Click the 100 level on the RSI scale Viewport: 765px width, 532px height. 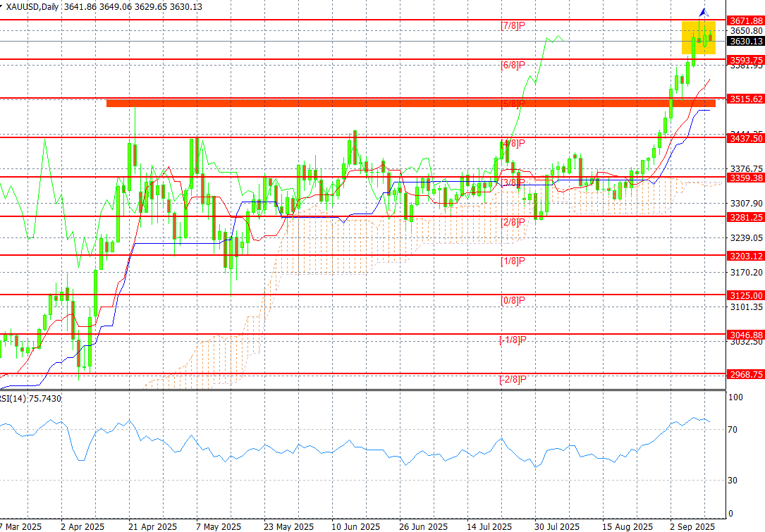735,397
